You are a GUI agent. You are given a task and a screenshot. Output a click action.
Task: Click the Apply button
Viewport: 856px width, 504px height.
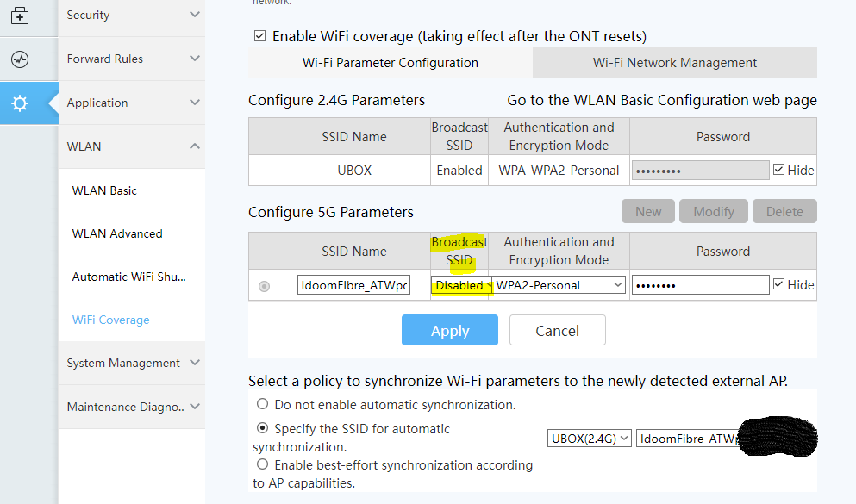450,330
